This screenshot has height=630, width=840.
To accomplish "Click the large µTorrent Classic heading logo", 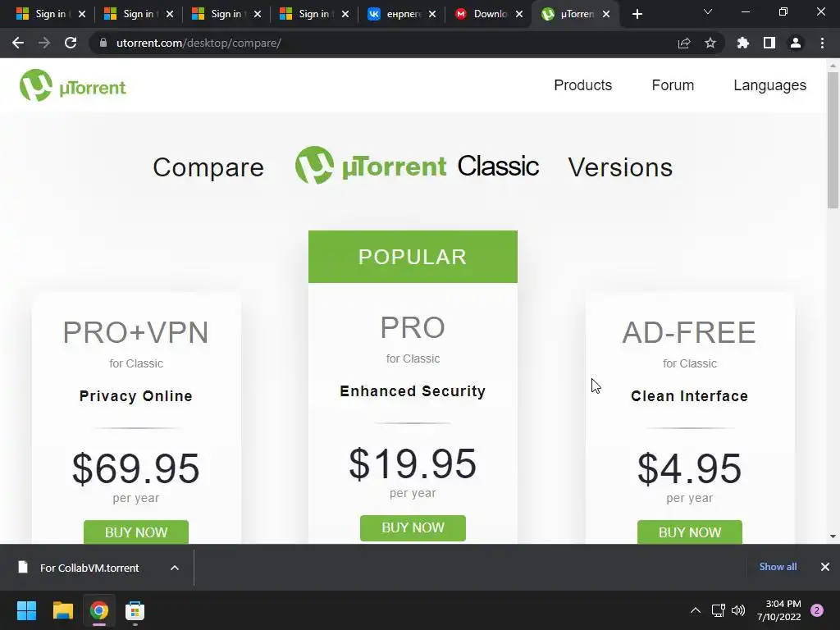I will 417,166.
